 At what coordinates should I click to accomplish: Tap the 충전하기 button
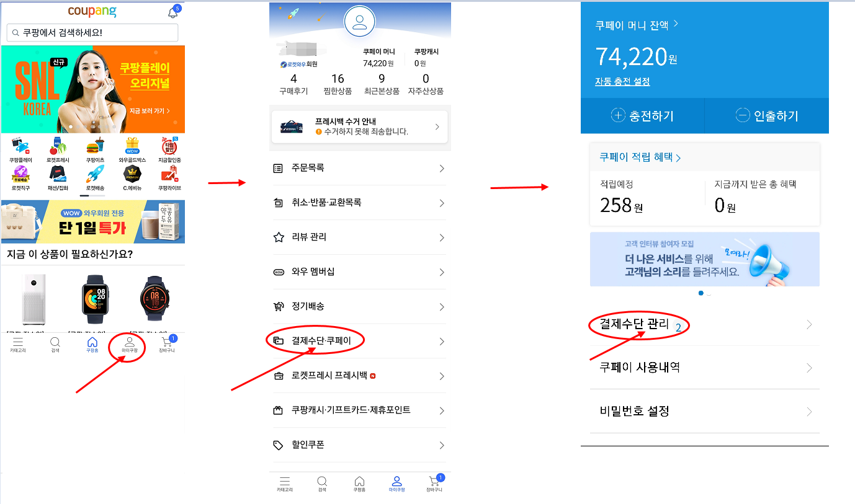[643, 115]
